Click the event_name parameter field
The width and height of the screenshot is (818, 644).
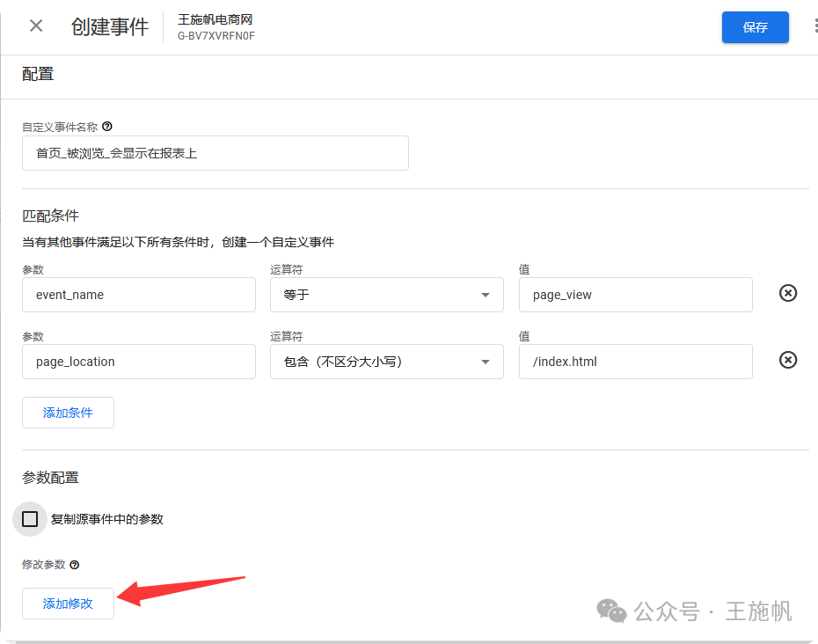139,295
